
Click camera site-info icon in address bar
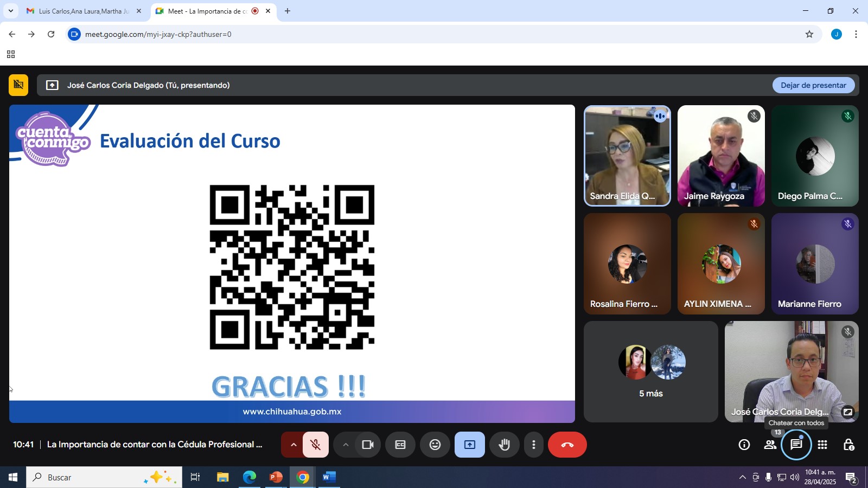tap(74, 34)
